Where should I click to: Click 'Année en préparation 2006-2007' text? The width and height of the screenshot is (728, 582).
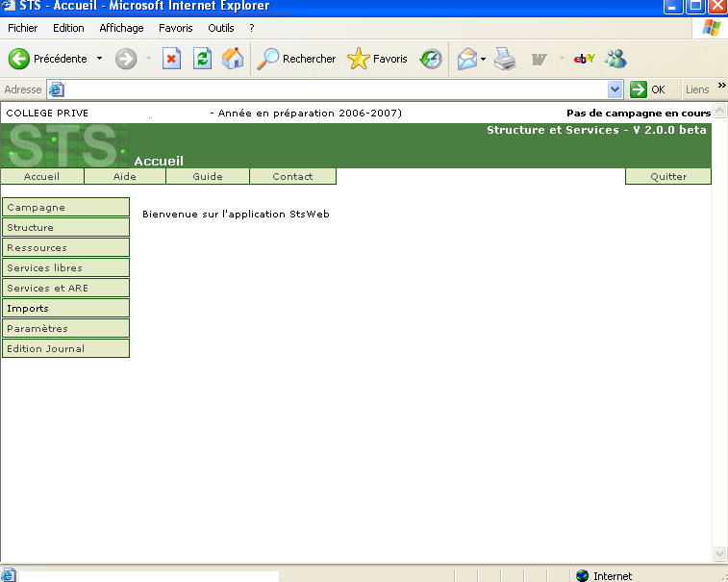308,113
